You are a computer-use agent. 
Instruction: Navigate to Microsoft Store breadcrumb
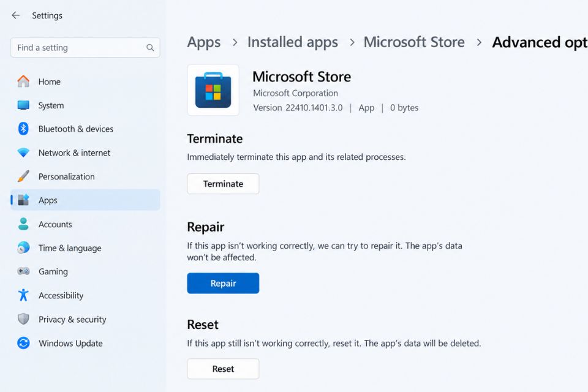414,42
